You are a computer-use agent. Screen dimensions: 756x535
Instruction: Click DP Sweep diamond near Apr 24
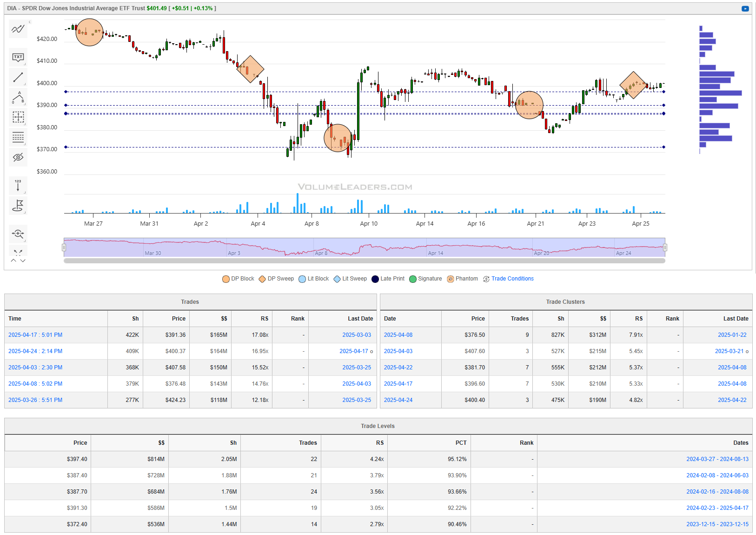pos(633,85)
